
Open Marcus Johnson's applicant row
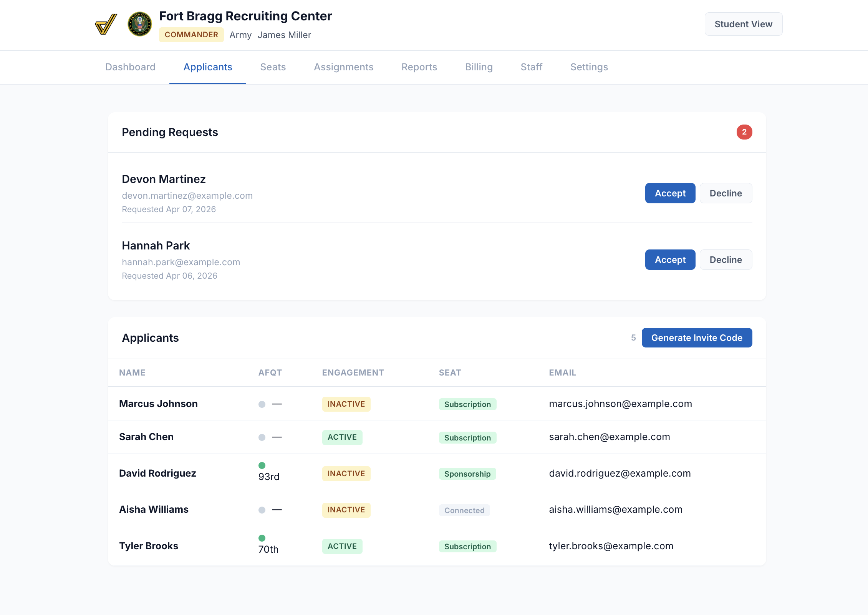pyautogui.click(x=158, y=404)
